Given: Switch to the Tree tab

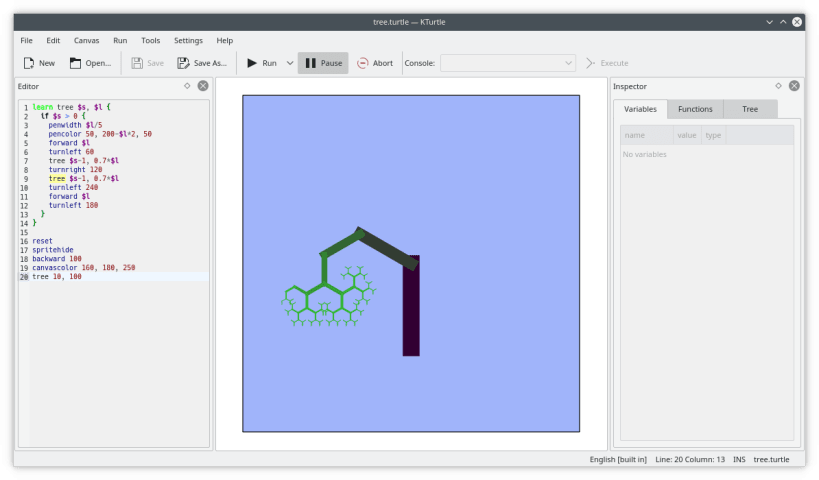Looking at the screenshot, I should tap(750, 109).
